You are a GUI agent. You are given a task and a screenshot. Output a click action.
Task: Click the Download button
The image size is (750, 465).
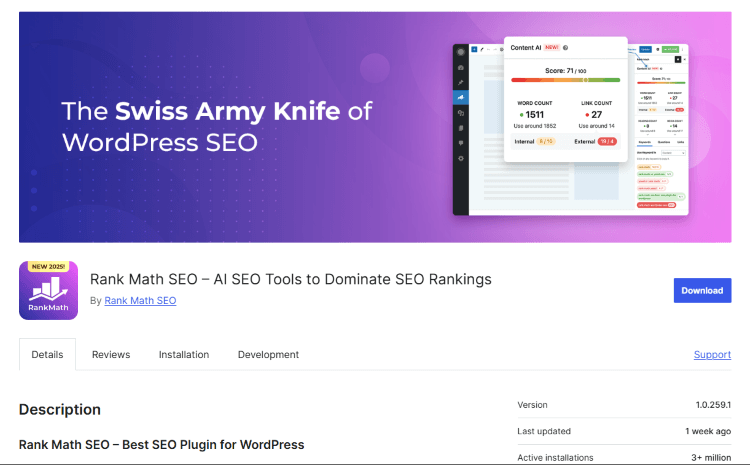[x=702, y=290]
